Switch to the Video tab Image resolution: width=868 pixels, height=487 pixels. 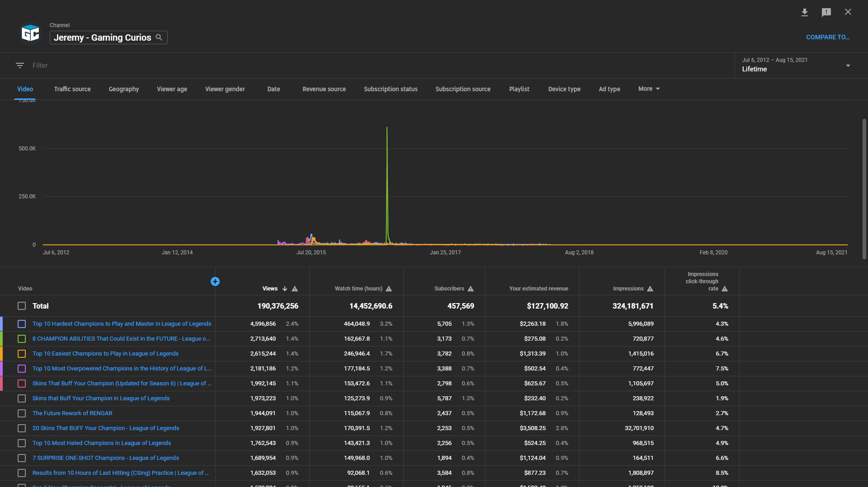[25, 89]
